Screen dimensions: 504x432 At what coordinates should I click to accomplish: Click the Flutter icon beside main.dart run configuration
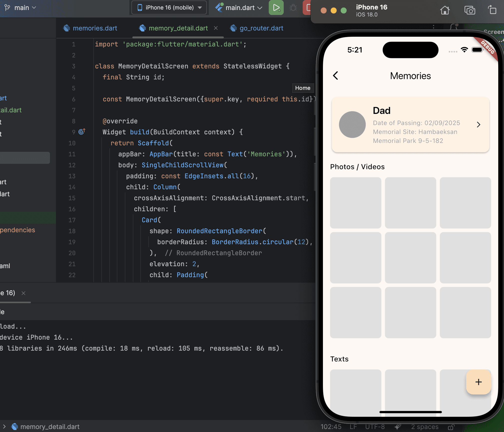[219, 7]
